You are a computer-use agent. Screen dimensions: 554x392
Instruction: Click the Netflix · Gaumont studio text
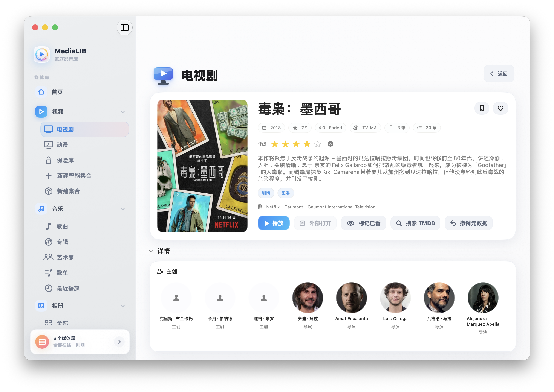[x=321, y=207]
